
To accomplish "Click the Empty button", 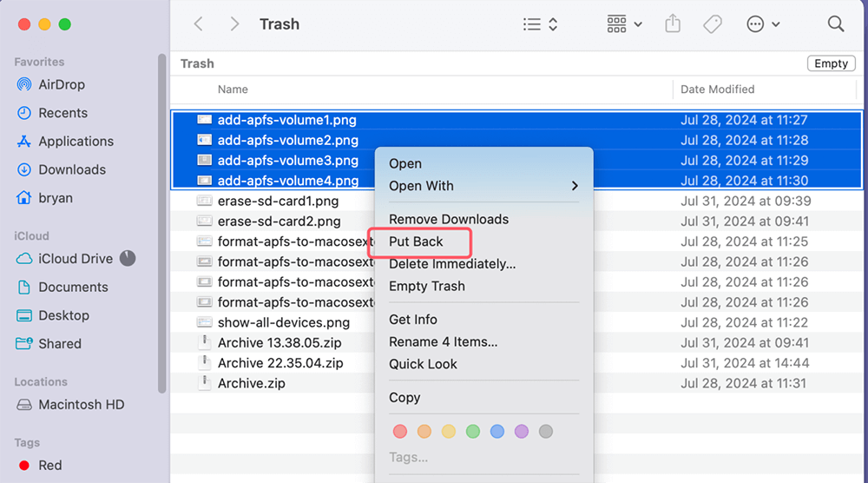I will (x=831, y=63).
